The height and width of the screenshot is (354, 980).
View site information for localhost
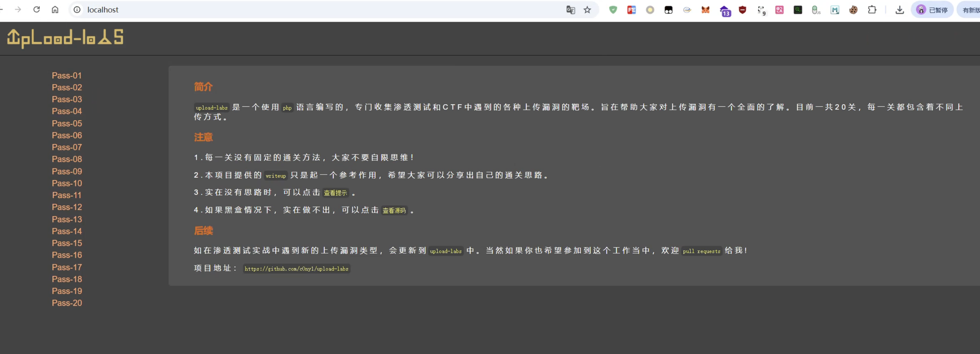(77, 10)
